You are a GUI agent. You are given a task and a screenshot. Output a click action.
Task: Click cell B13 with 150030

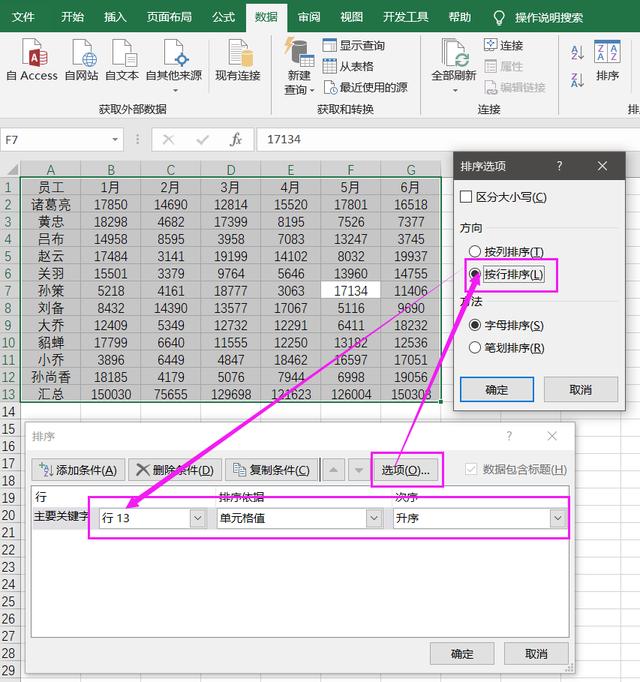(x=111, y=394)
